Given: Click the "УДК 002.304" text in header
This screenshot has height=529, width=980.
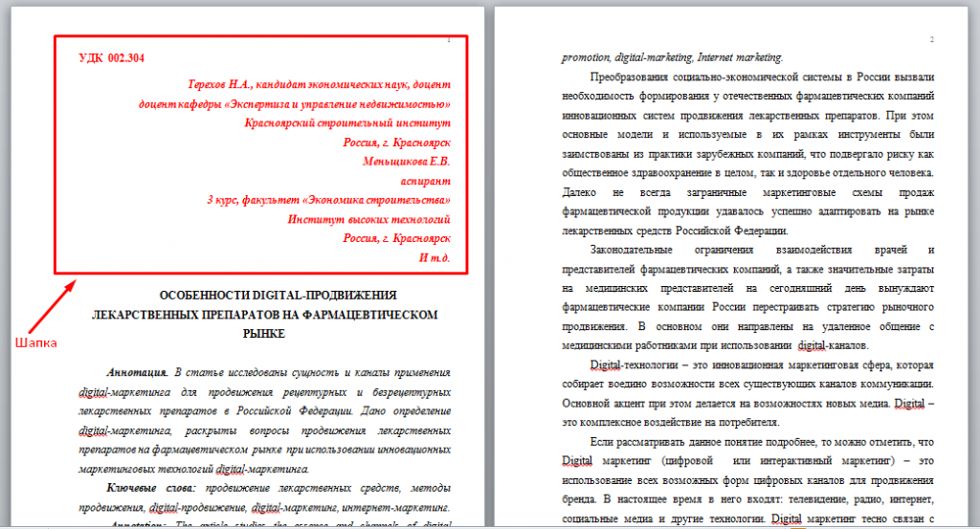Looking at the screenshot, I should 111,59.
